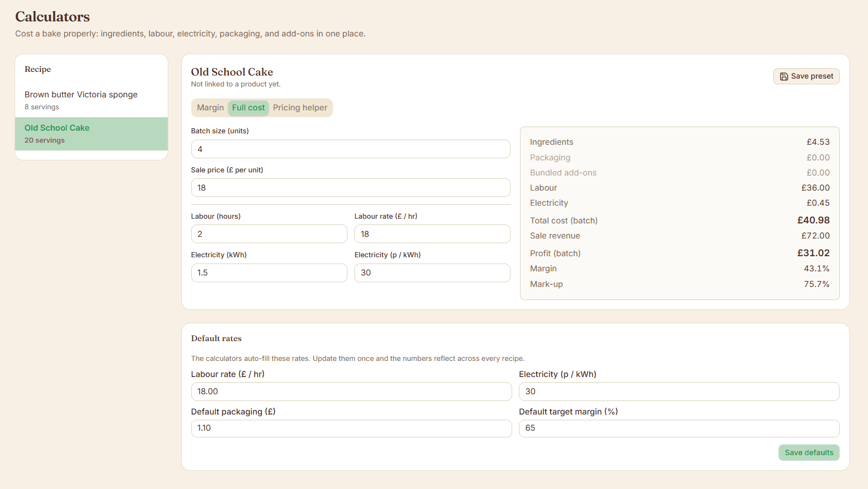Click the '8 servings' text
868x489 pixels.
[42, 107]
